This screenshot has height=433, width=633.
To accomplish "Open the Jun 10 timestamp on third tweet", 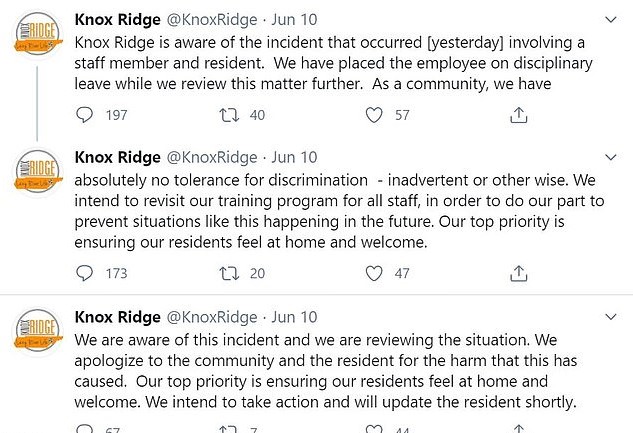I will coord(294,316).
